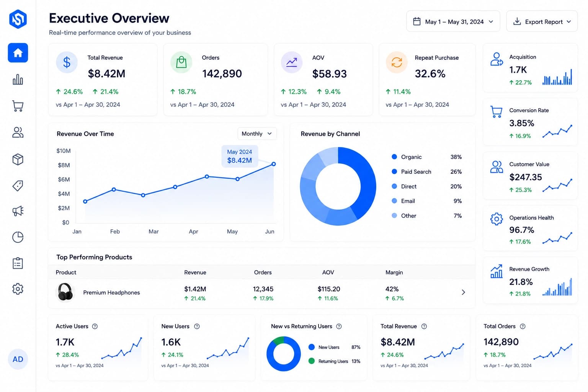The height and width of the screenshot is (392, 588).
Task: Click the 142,890 value on top Orders card
Action: click(x=222, y=73)
